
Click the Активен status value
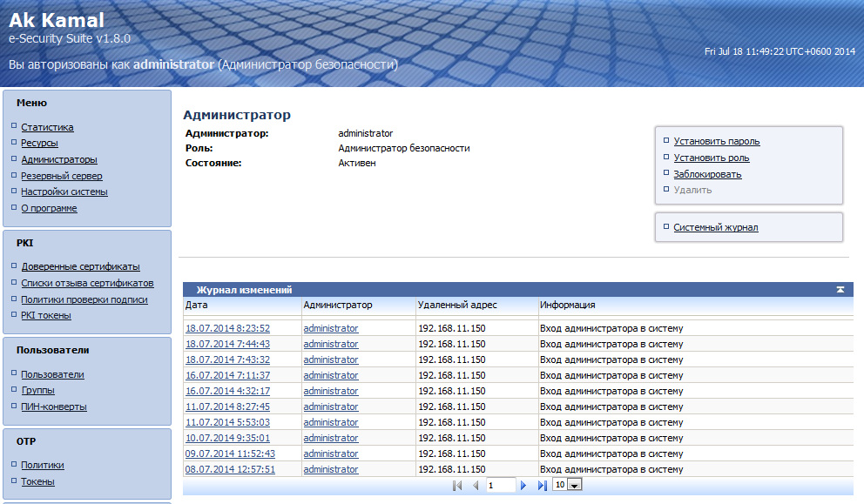click(357, 164)
